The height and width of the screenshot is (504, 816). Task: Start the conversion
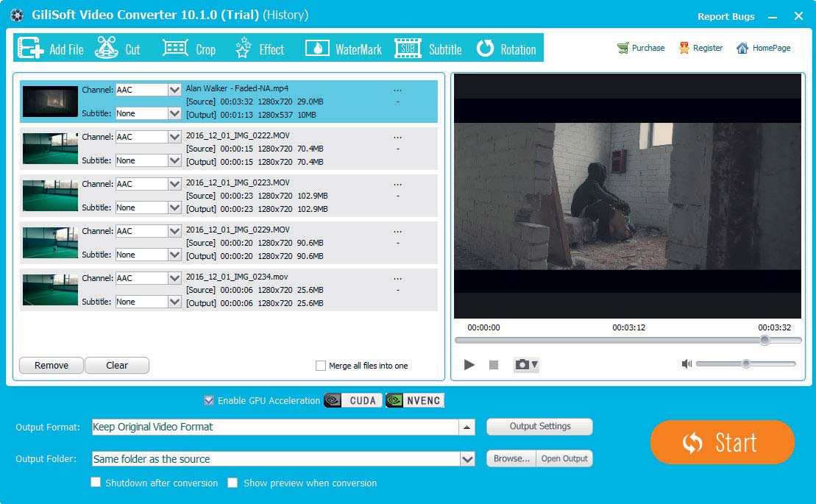coord(723,442)
